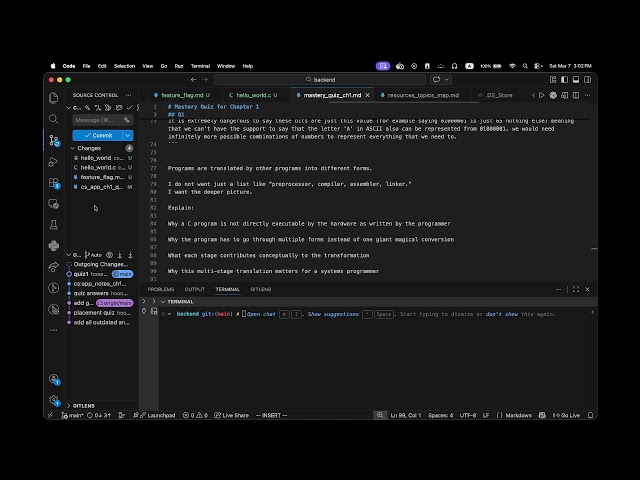This screenshot has width=640, height=480.
Task: Switch to the feature_flag.md tab
Action: (182, 95)
